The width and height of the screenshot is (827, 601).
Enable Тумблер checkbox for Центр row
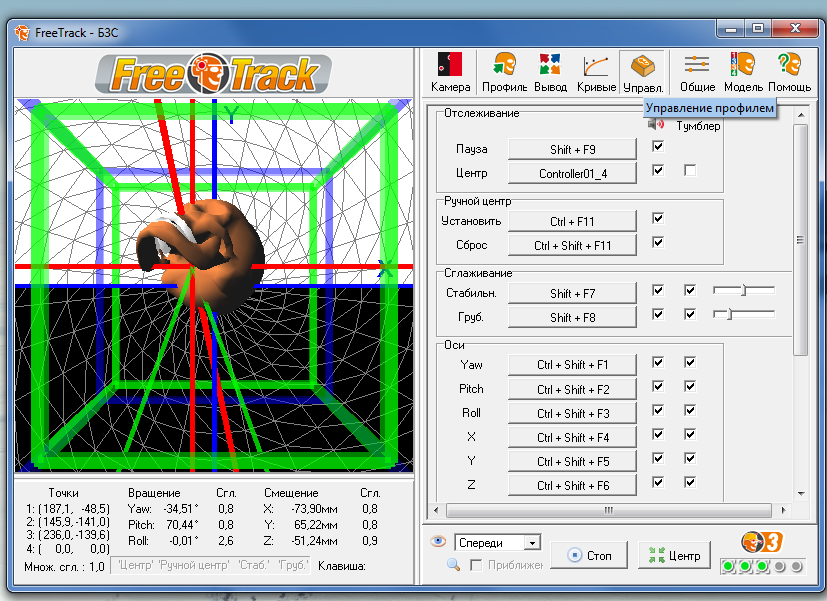pyautogui.click(x=690, y=170)
